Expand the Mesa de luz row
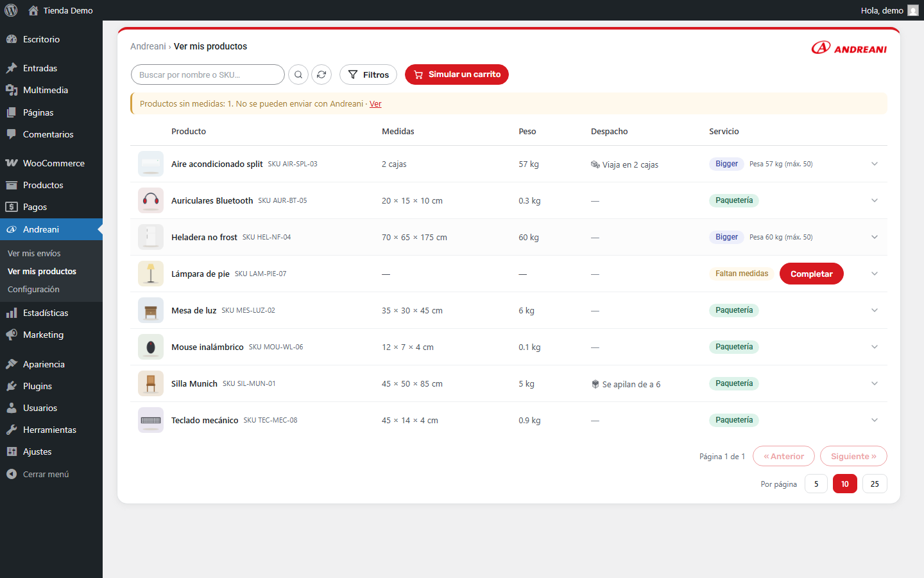Viewport: 924px width, 578px height. 875,310
